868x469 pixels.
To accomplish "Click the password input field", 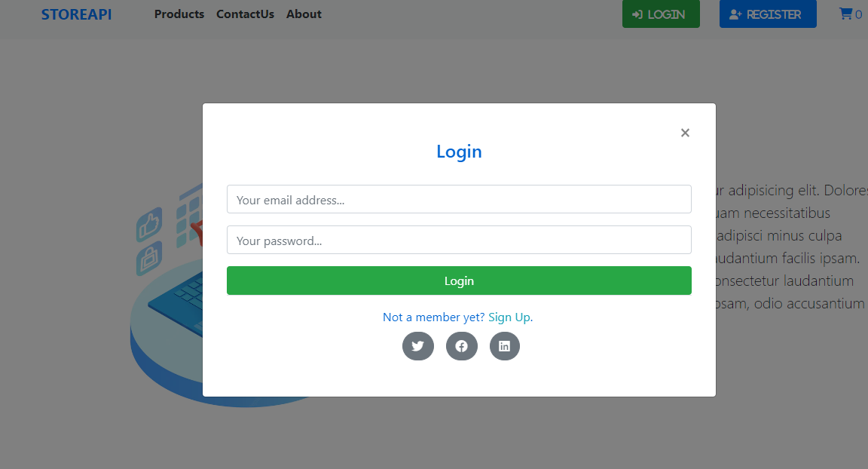I will pyautogui.click(x=459, y=239).
